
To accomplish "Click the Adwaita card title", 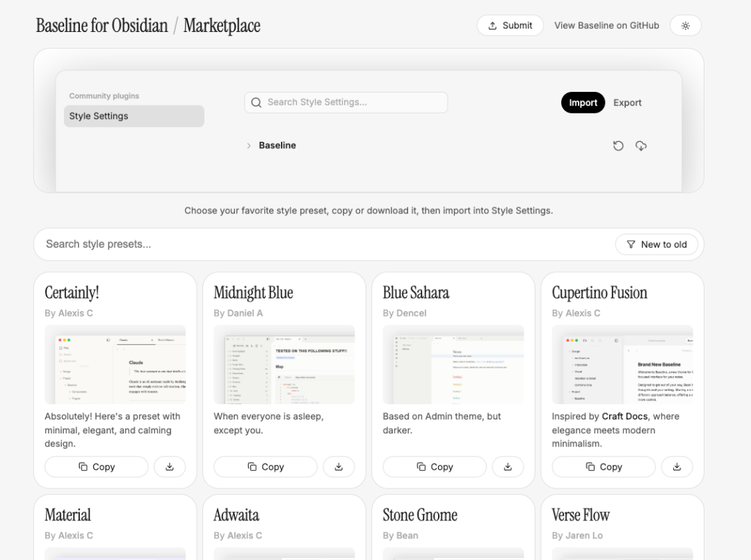I will point(236,515).
